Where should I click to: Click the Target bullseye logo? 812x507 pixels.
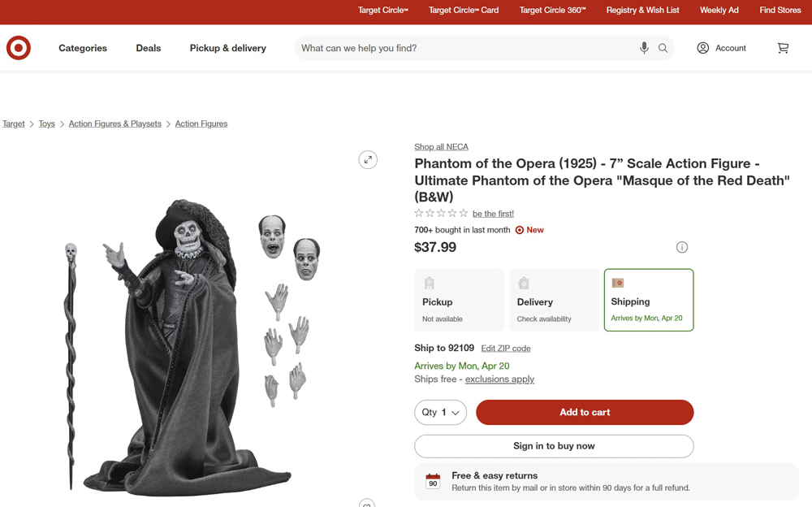pos(18,48)
